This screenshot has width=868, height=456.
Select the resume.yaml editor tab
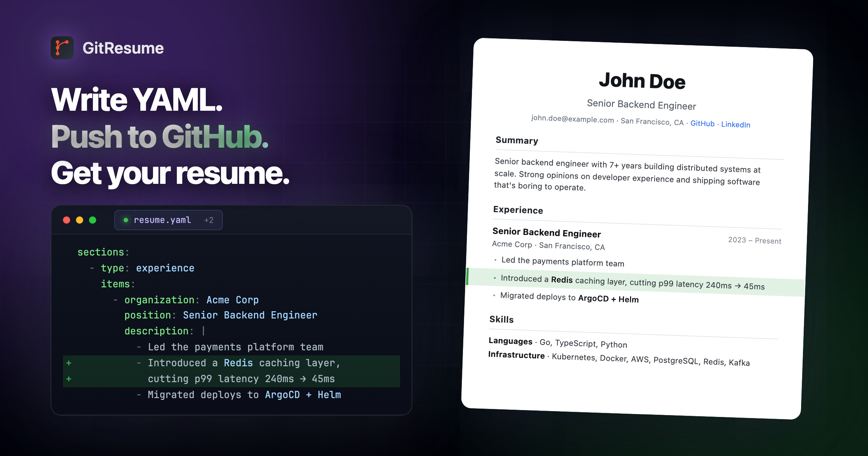tap(169, 220)
